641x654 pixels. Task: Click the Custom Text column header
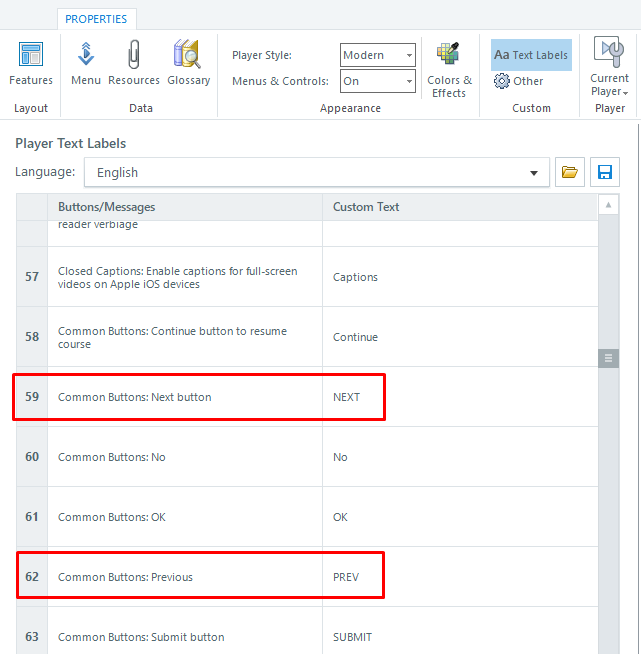coord(460,207)
